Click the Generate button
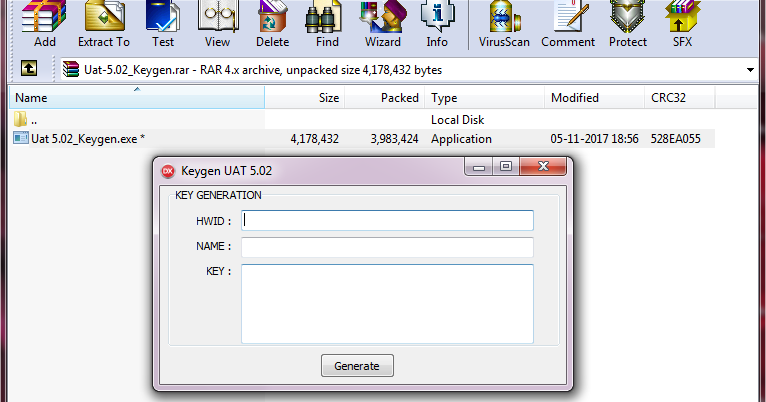The height and width of the screenshot is (402, 766). [357, 366]
